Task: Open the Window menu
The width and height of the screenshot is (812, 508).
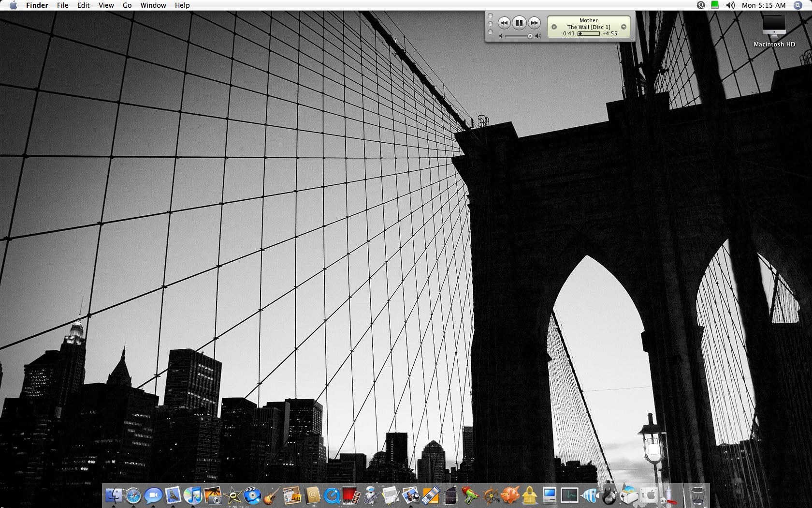Action: tap(153, 5)
